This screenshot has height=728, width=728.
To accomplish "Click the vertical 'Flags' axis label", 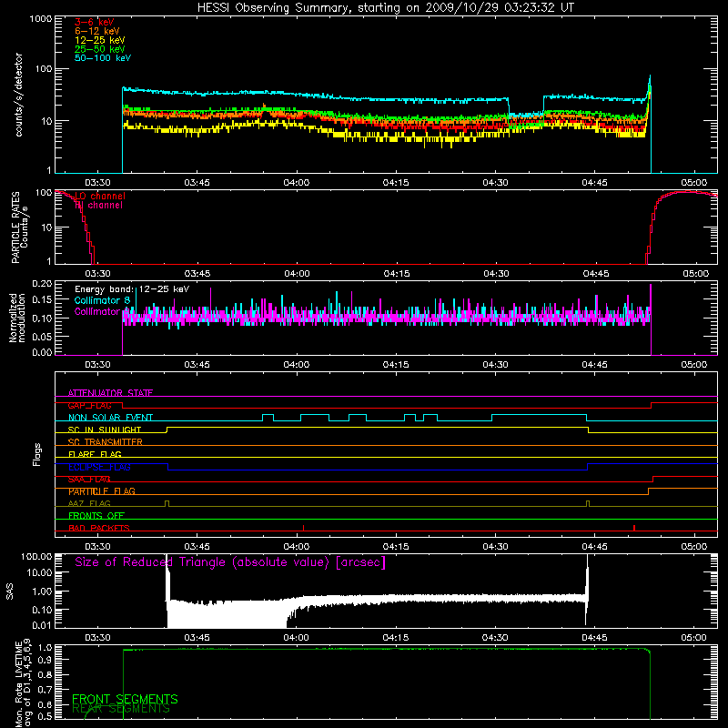I will click(36, 454).
